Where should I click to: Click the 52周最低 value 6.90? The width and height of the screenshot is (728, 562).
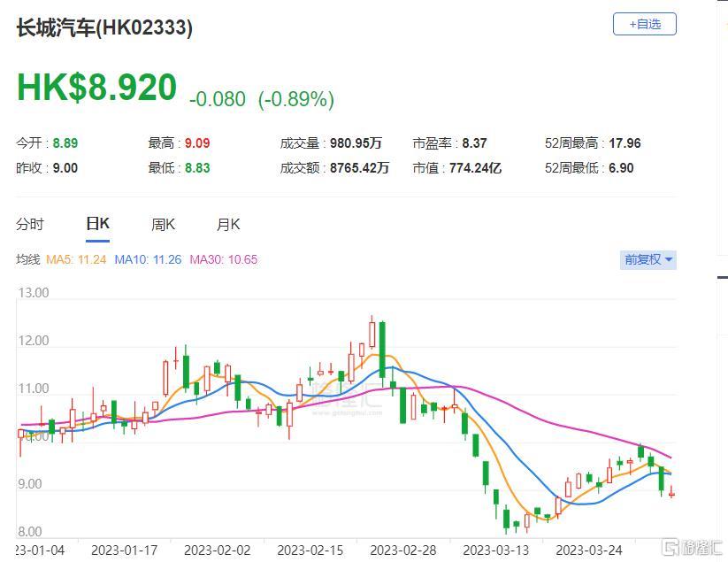point(621,167)
